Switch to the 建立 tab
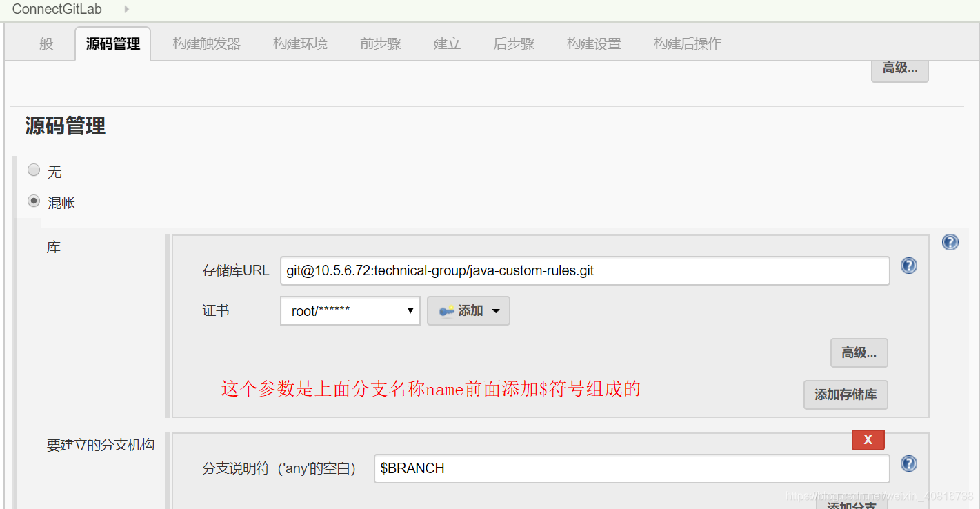This screenshot has width=980, height=509. (447, 43)
